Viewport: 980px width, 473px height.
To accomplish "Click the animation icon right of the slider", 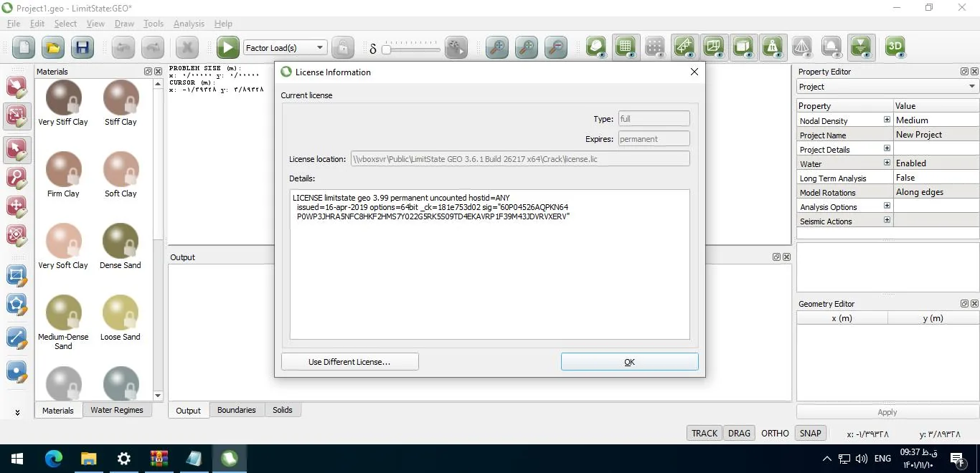I will point(456,48).
